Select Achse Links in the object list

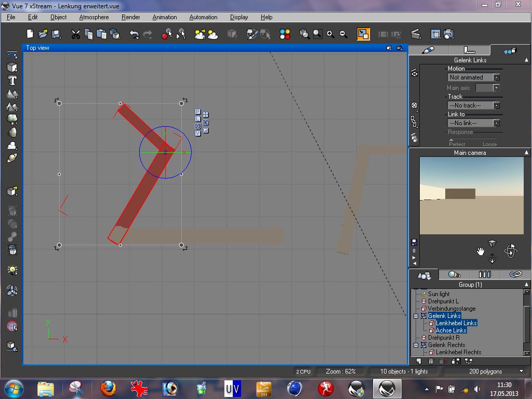pyautogui.click(x=451, y=330)
